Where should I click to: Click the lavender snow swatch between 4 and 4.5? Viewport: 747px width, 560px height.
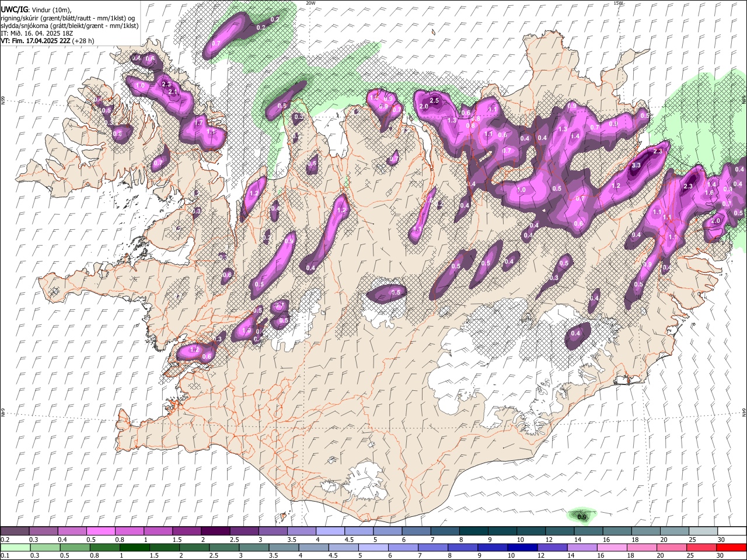tap(330, 531)
